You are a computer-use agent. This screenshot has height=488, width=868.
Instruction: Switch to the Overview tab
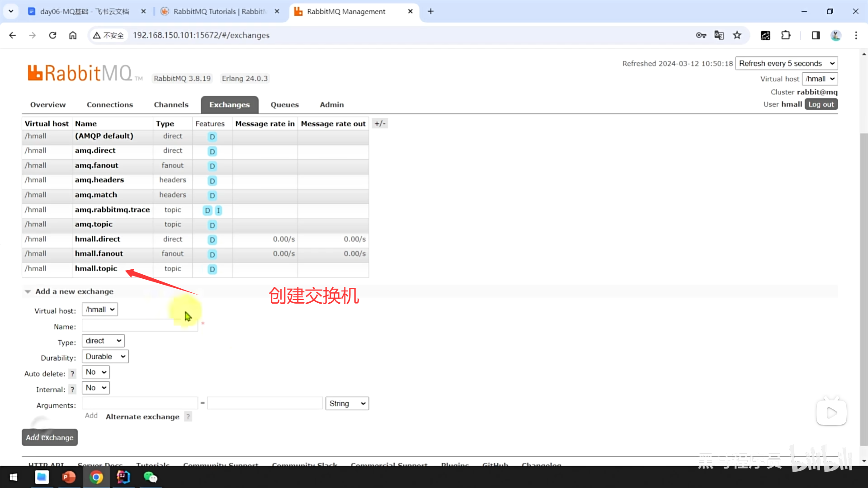click(48, 104)
